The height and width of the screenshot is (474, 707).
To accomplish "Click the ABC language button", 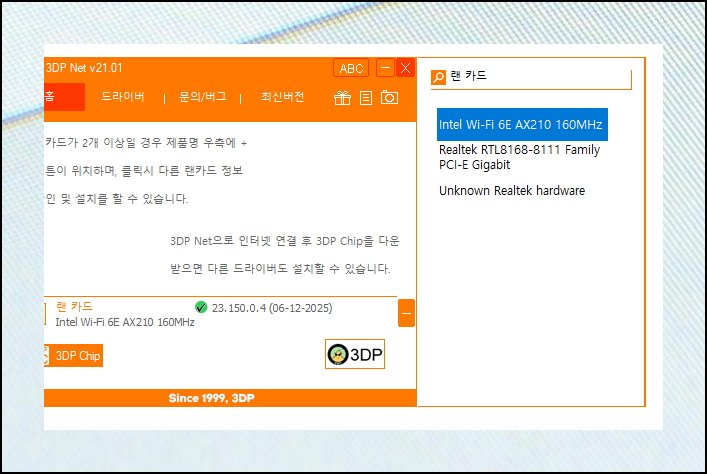I will point(351,68).
